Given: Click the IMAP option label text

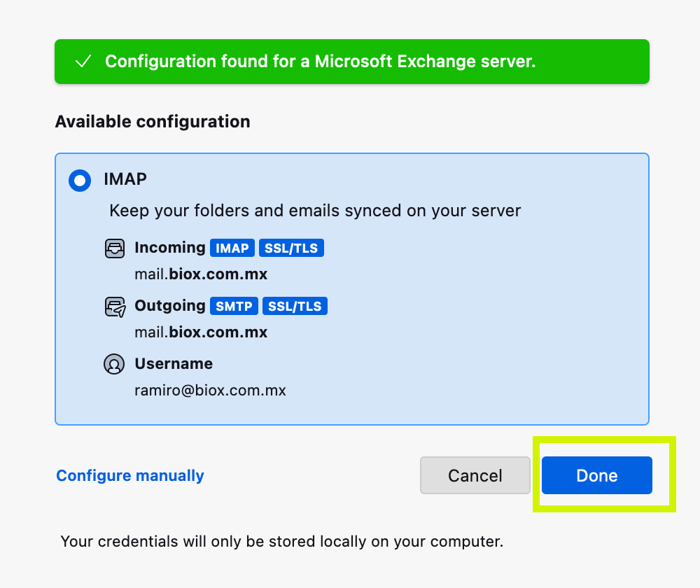Looking at the screenshot, I should tap(125, 179).
